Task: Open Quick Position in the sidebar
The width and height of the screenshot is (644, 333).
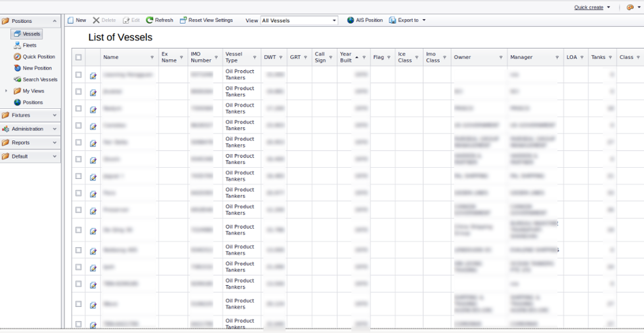Action: pos(34,57)
